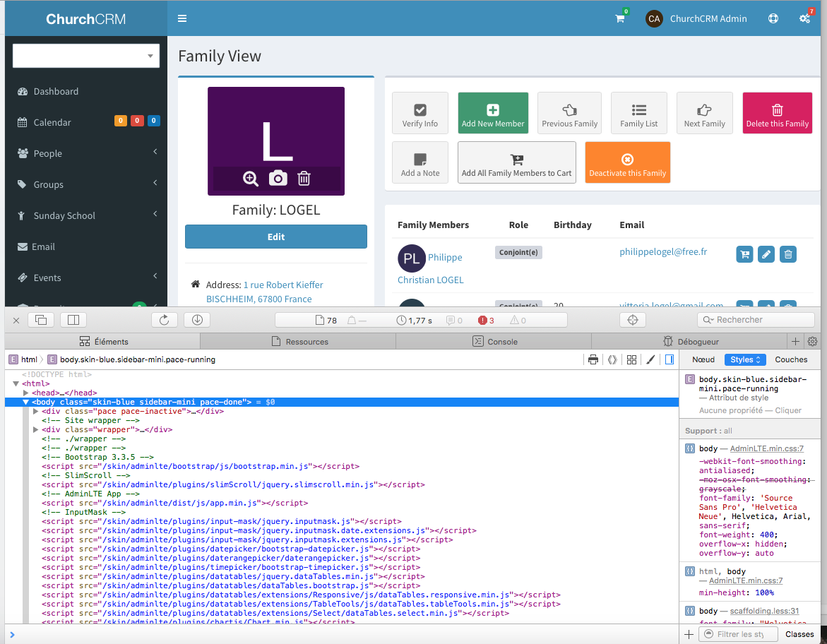Open the 1 rue Robert Kieffer address link
This screenshot has width=827, height=644.
pyautogui.click(x=283, y=285)
